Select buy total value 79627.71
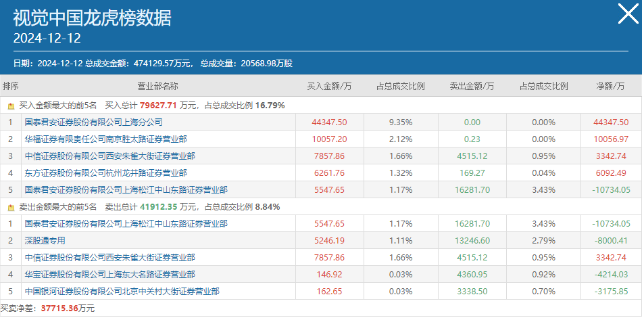This screenshot has width=644, height=320. [158, 106]
